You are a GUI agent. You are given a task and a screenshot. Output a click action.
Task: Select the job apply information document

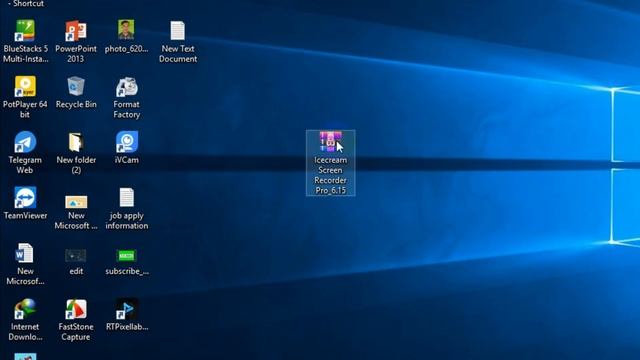[x=127, y=198]
